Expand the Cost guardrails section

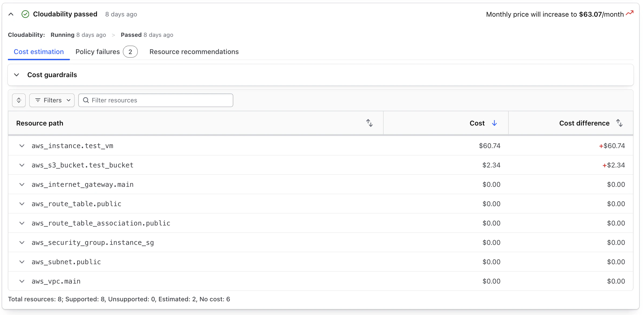[17, 75]
